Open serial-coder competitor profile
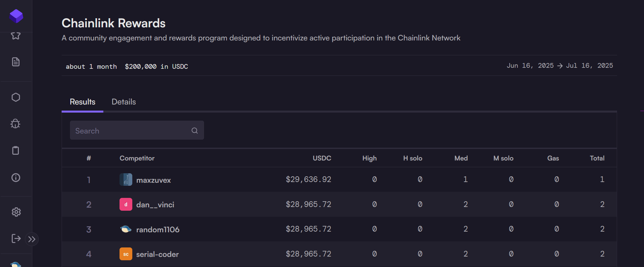Screen dimensions: 644x267 click(x=157, y=254)
